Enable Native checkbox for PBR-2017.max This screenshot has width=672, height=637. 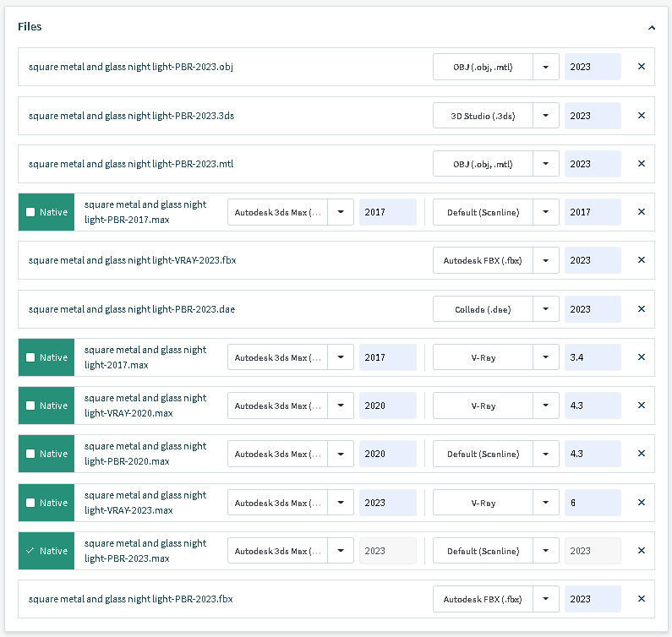click(x=31, y=212)
